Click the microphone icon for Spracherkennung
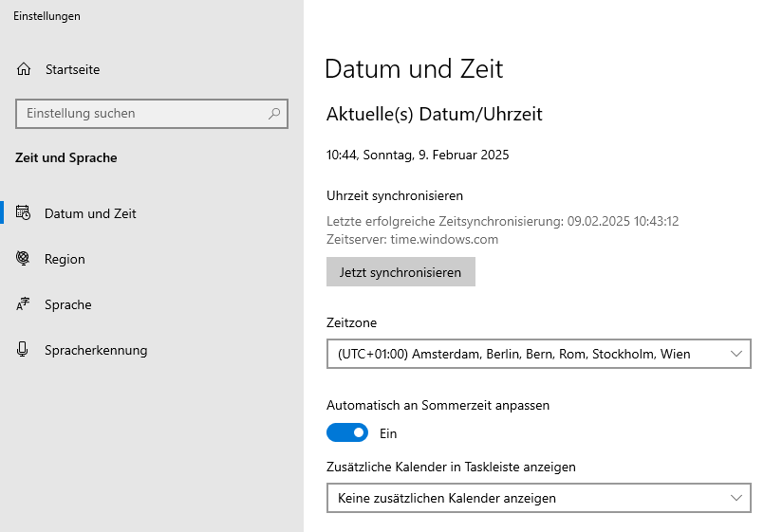The height and width of the screenshot is (532, 764). click(24, 350)
